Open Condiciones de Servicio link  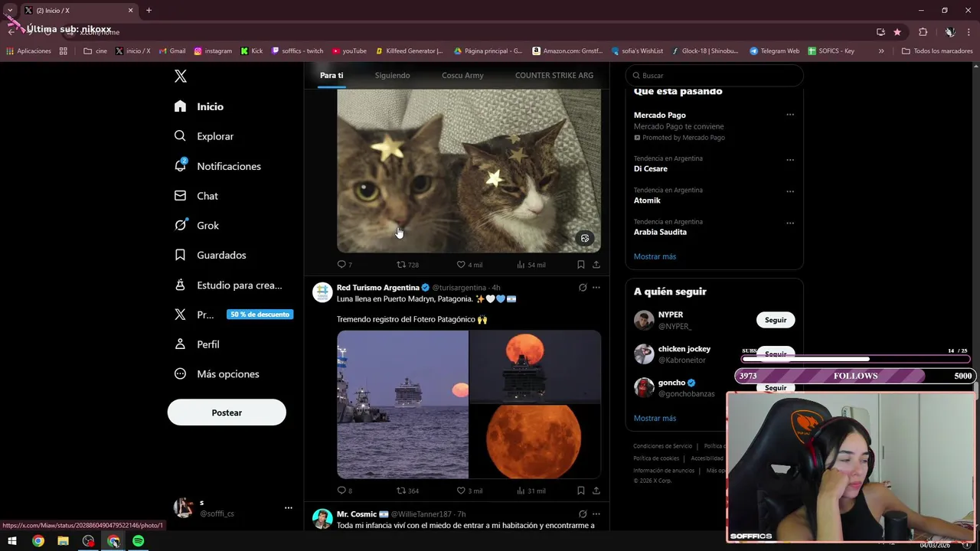click(x=662, y=446)
